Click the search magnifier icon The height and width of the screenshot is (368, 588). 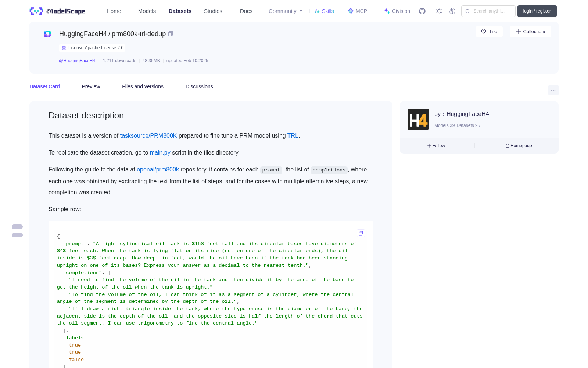coord(468,11)
